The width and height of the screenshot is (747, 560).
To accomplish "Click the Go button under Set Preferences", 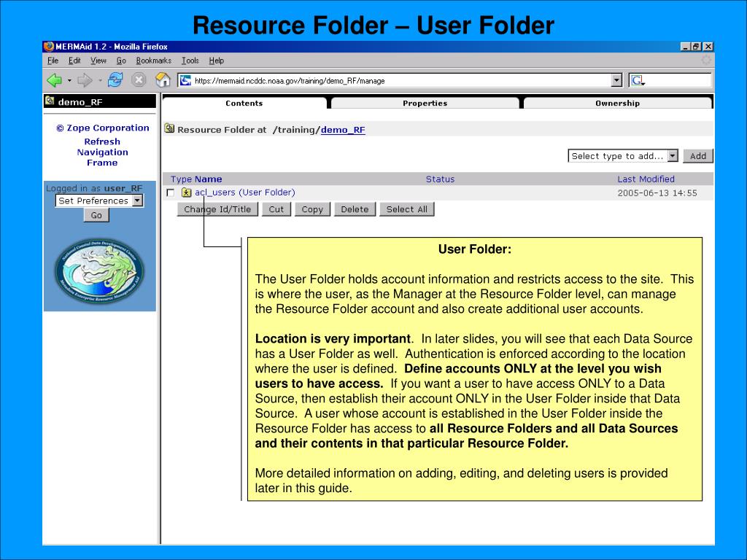I will 96,215.
